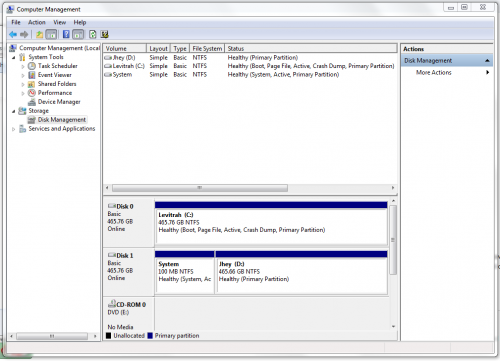
Task: Click the System volume list icon
Action: [x=108, y=75]
